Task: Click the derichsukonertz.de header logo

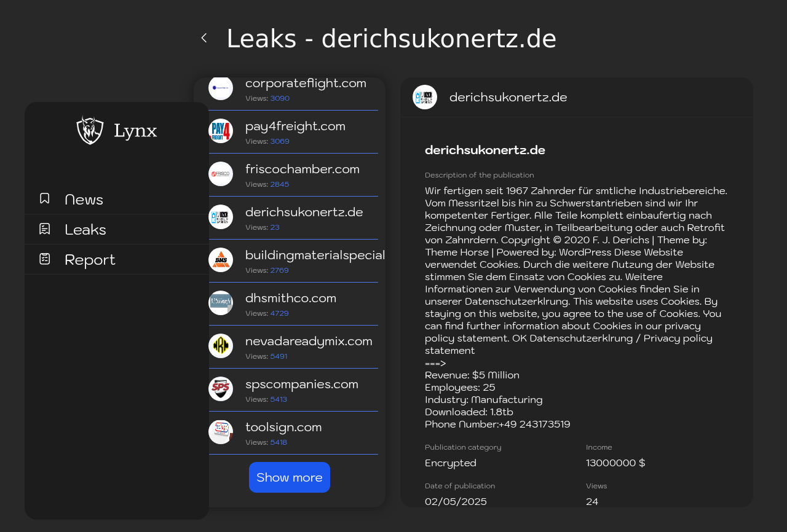Action: 425,97
